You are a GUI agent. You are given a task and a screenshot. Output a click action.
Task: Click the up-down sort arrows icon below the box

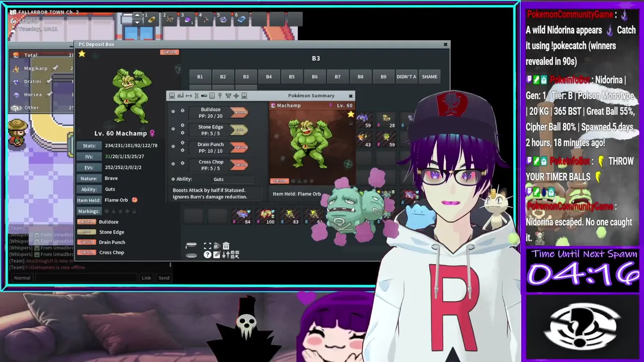coord(226,254)
